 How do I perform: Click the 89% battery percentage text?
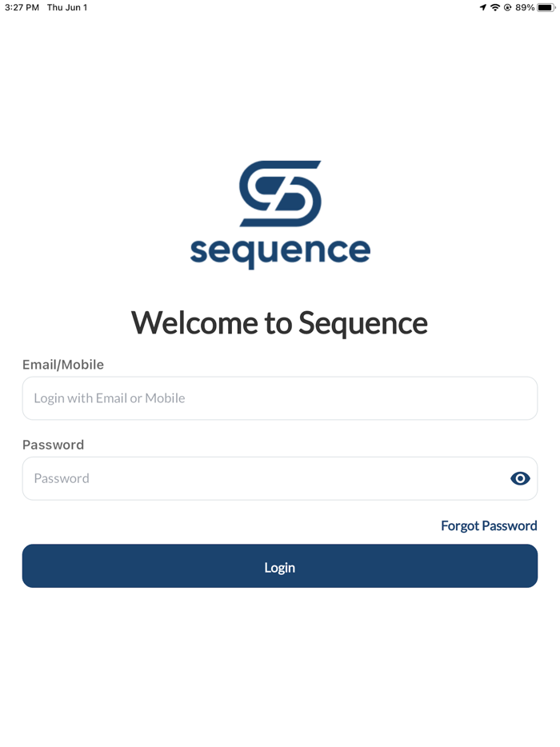coord(525,7)
